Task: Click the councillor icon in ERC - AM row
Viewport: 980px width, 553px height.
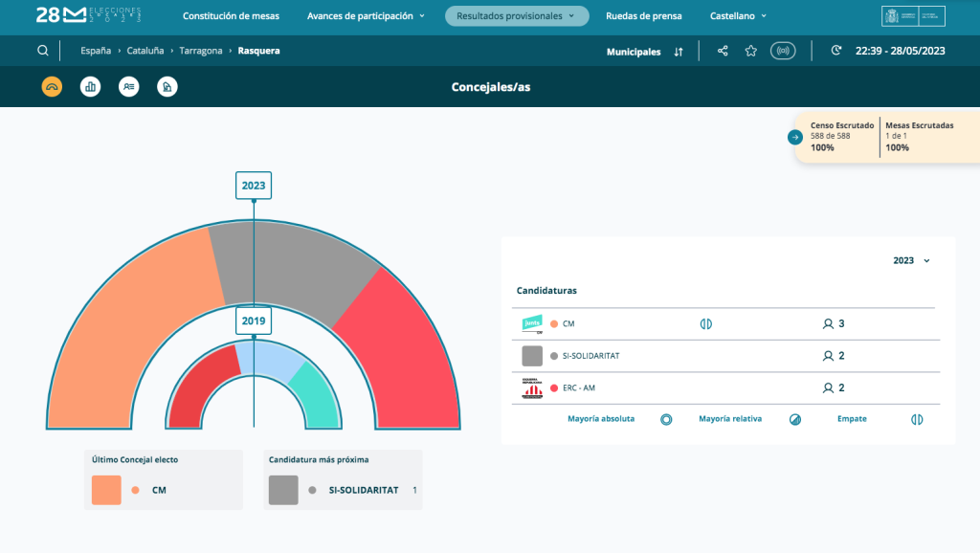Action: pyautogui.click(x=828, y=388)
